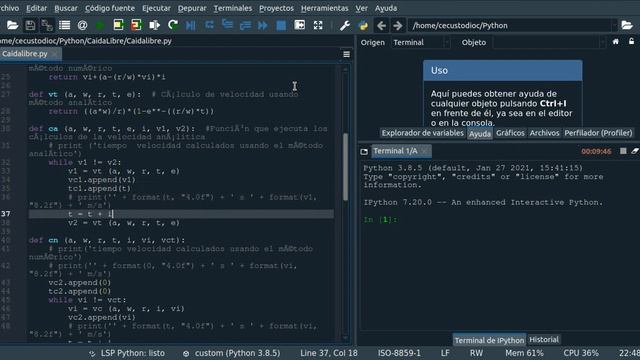
Task: Open the Herramientas menu
Action: click(x=324, y=8)
